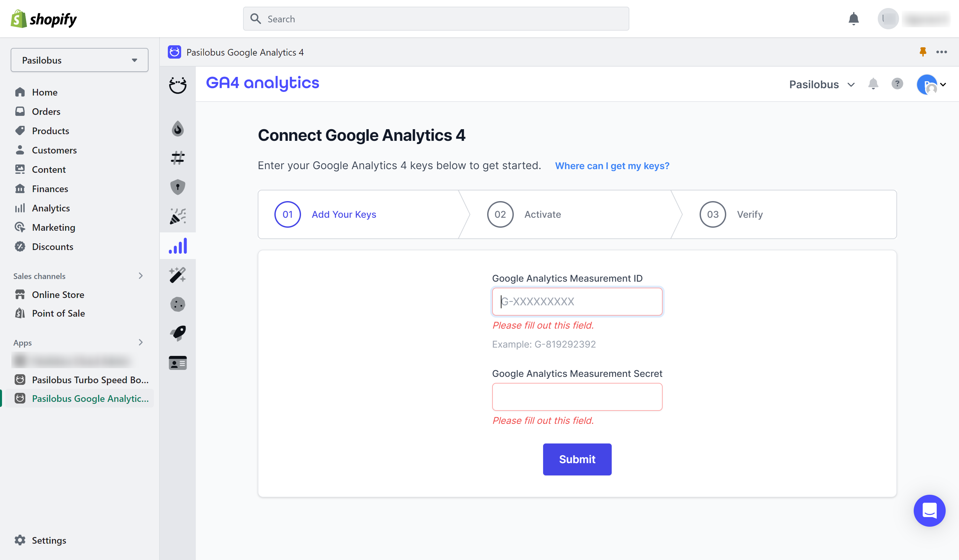Click the rocket icon in sidebar
This screenshot has width=959, height=560.
click(x=177, y=333)
